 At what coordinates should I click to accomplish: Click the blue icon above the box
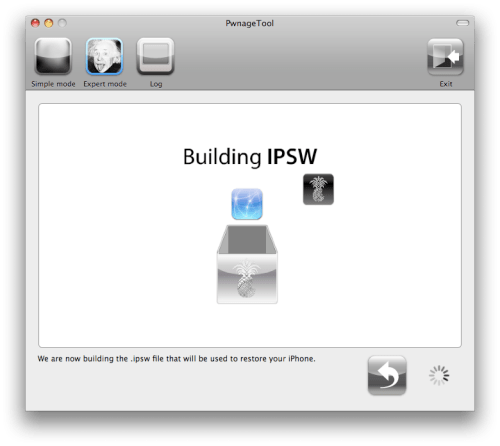pyautogui.click(x=247, y=204)
